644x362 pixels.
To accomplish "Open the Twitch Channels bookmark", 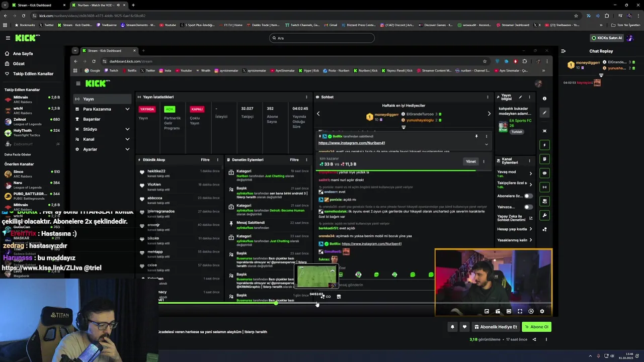I will (x=302, y=25).
